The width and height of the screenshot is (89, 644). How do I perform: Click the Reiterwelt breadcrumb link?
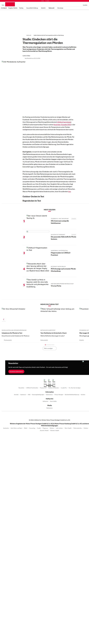point(29,35)
